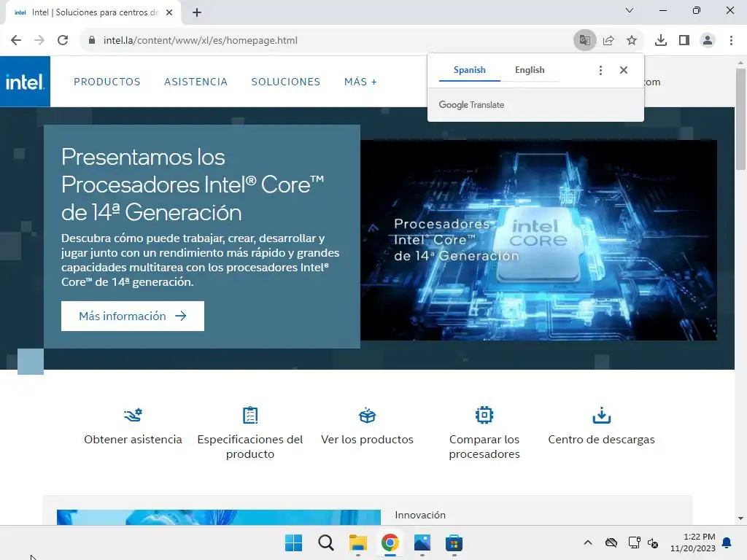Viewport: 747px width, 560px height.
Task: Click Ver los productos link
Action: [368, 439]
